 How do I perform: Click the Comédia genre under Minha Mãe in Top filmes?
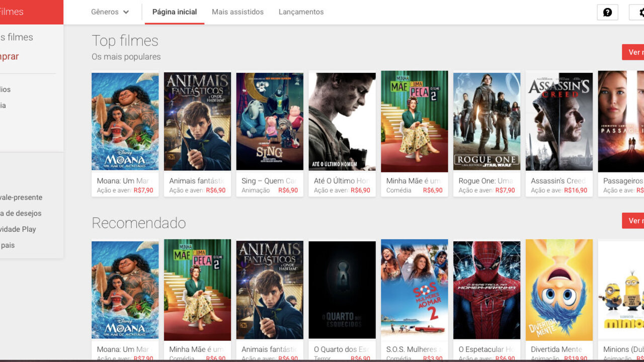point(399,191)
